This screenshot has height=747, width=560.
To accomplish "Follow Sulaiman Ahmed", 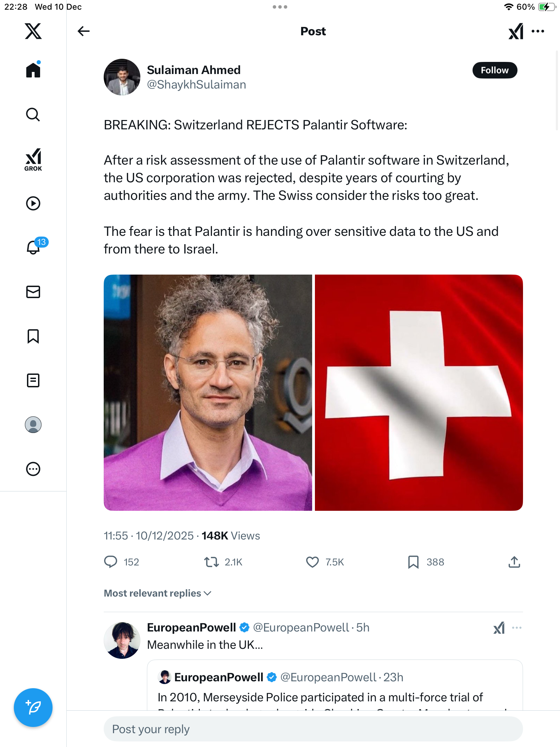I will click(x=495, y=70).
